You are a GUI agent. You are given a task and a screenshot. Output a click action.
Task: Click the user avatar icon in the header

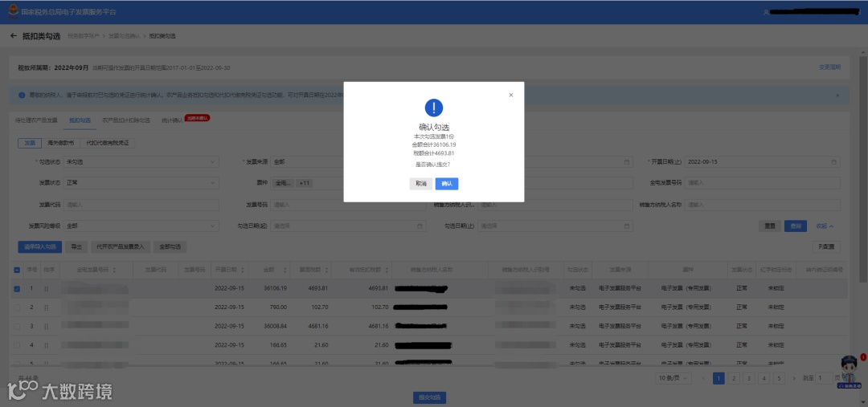pos(766,12)
